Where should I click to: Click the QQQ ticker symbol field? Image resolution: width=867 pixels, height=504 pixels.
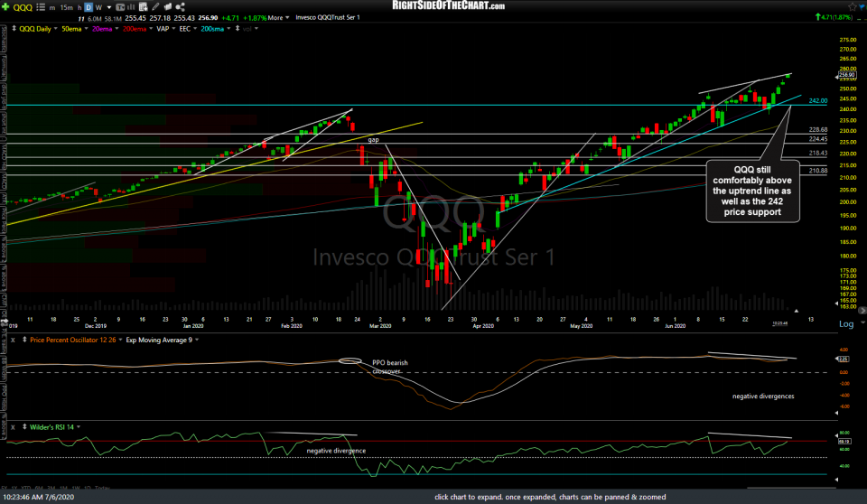pyautogui.click(x=23, y=8)
